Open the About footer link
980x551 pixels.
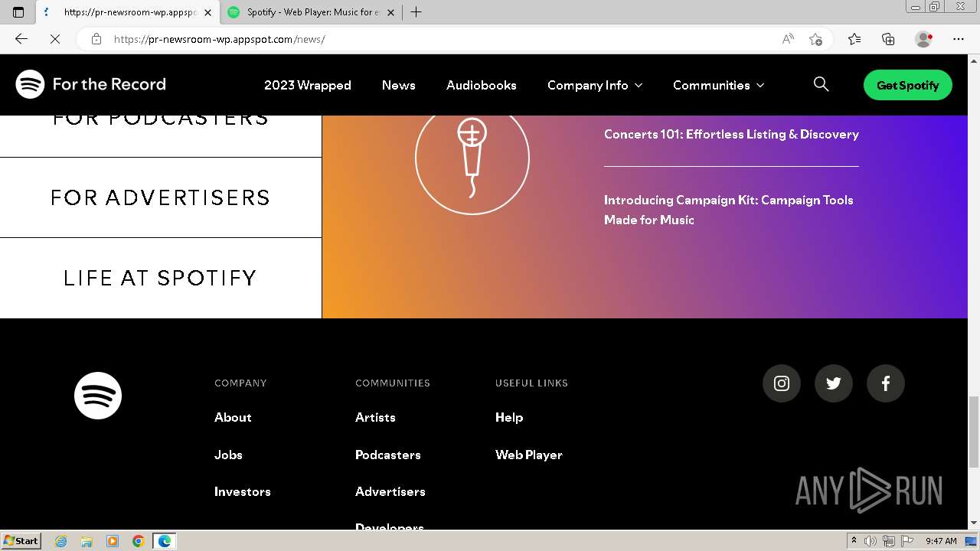click(x=233, y=417)
